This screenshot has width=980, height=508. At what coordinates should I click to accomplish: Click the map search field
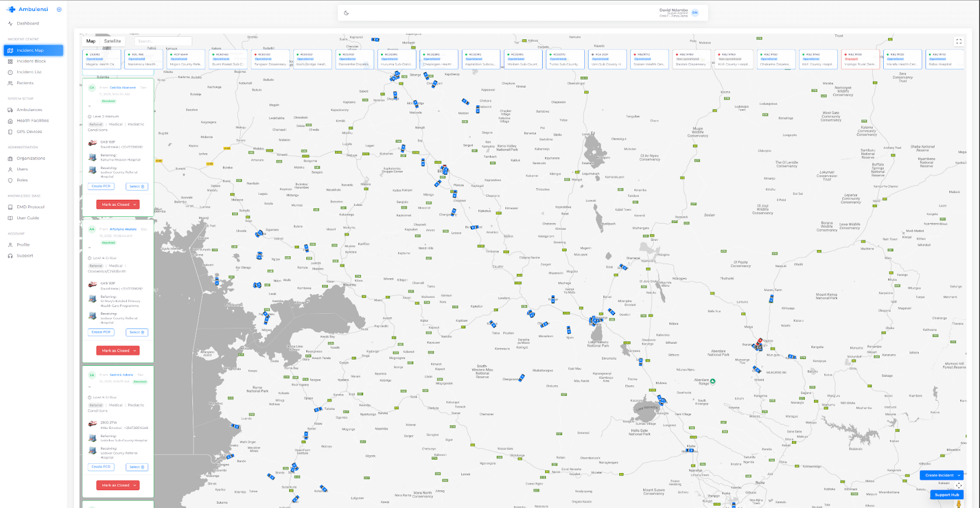pos(162,41)
